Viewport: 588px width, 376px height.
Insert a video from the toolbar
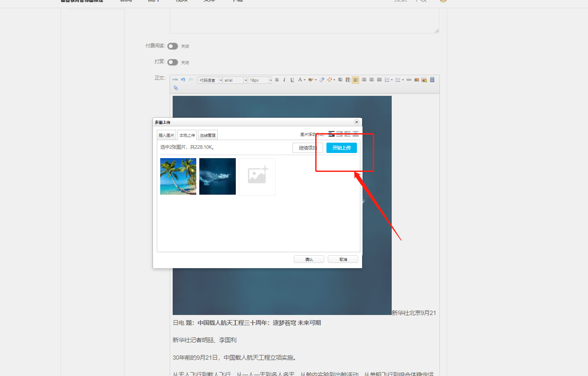[432, 80]
